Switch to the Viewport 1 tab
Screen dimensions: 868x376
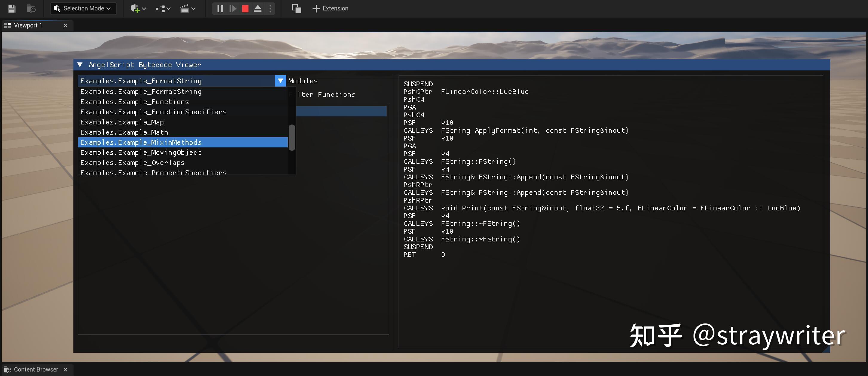(x=28, y=25)
